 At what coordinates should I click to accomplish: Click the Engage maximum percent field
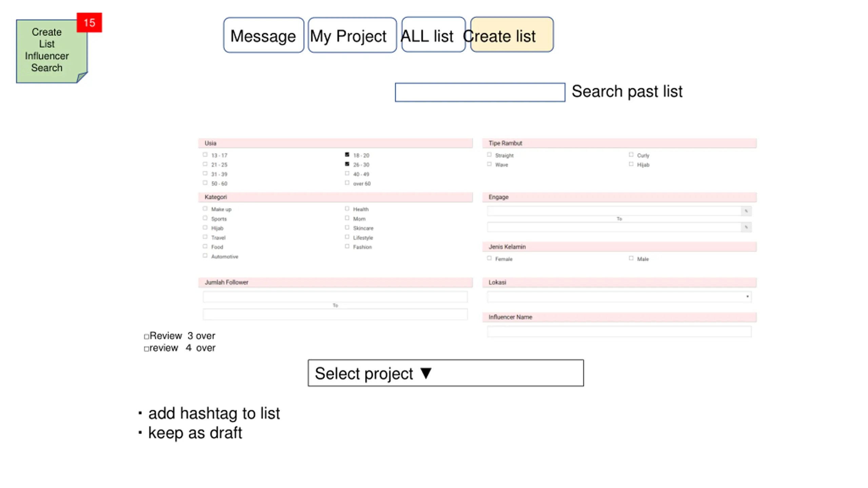(614, 227)
